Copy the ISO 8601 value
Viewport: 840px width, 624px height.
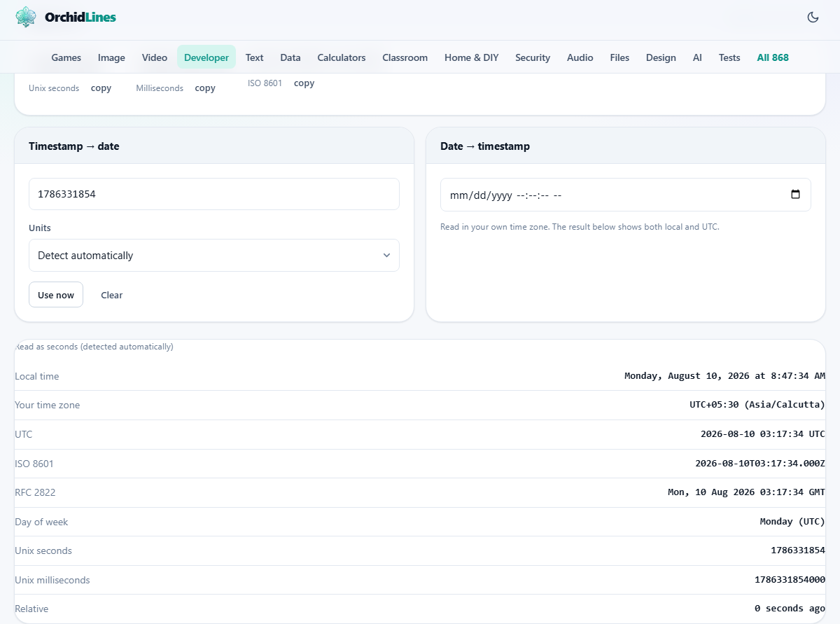tap(304, 83)
